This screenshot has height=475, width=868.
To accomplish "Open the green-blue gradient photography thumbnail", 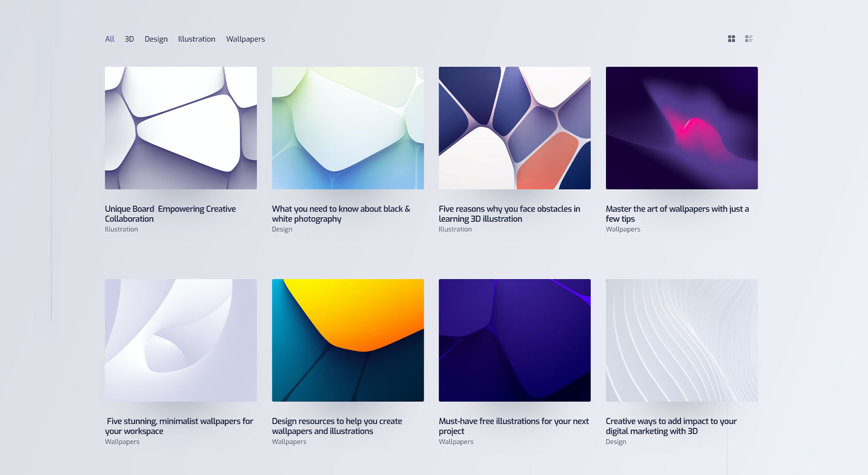I will click(348, 128).
